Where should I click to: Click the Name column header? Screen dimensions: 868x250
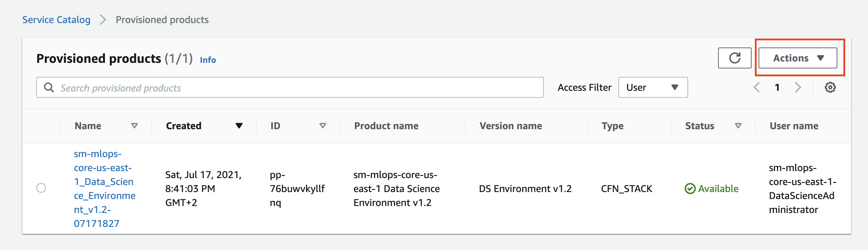tap(88, 126)
